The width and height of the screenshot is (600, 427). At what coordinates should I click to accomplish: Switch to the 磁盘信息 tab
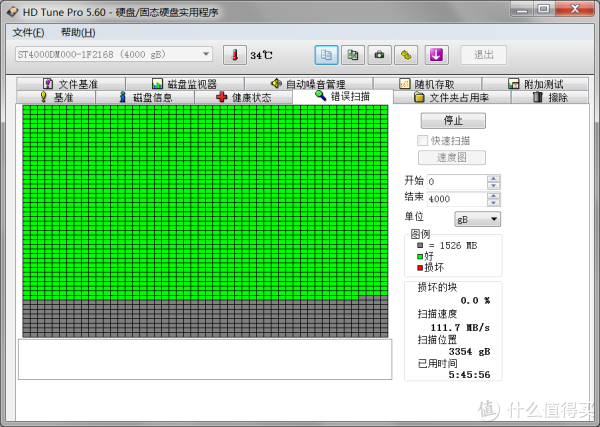(145, 97)
